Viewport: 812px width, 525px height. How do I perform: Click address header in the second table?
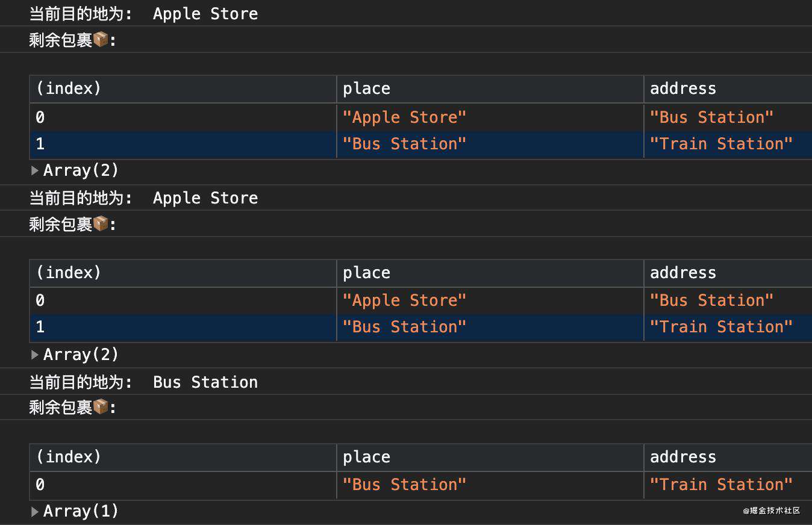click(728, 273)
